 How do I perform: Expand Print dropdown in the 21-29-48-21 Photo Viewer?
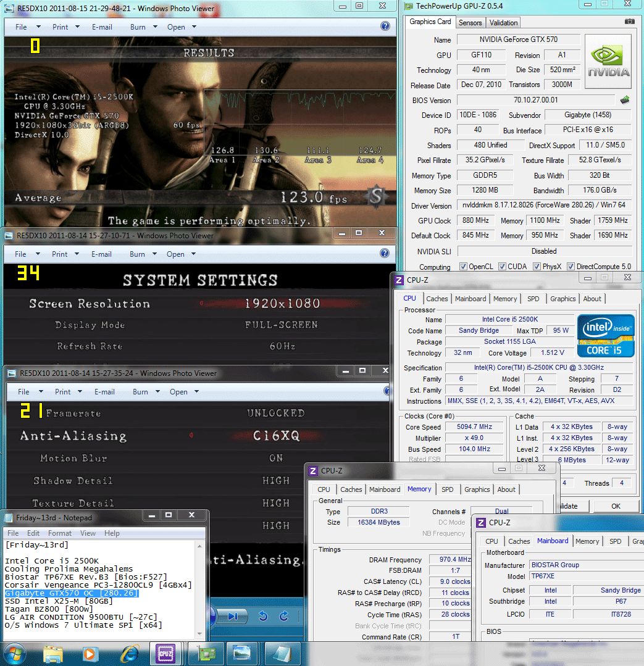point(77,27)
